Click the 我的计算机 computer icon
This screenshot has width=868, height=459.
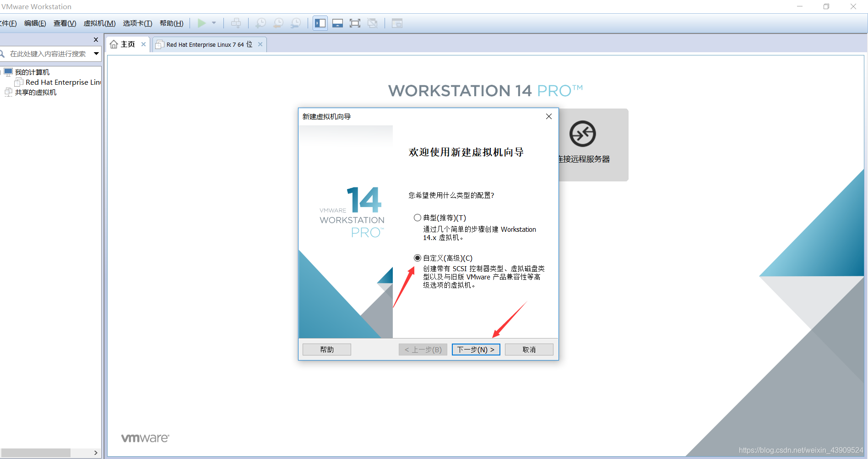(8, 72)
